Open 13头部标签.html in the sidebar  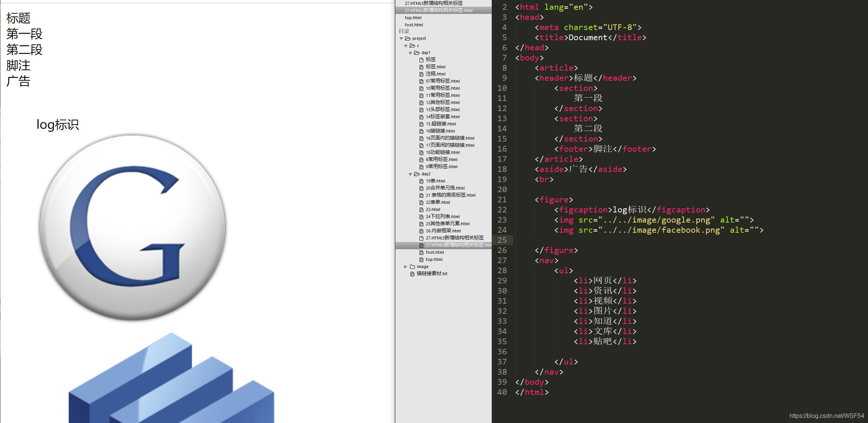[442, 110]
